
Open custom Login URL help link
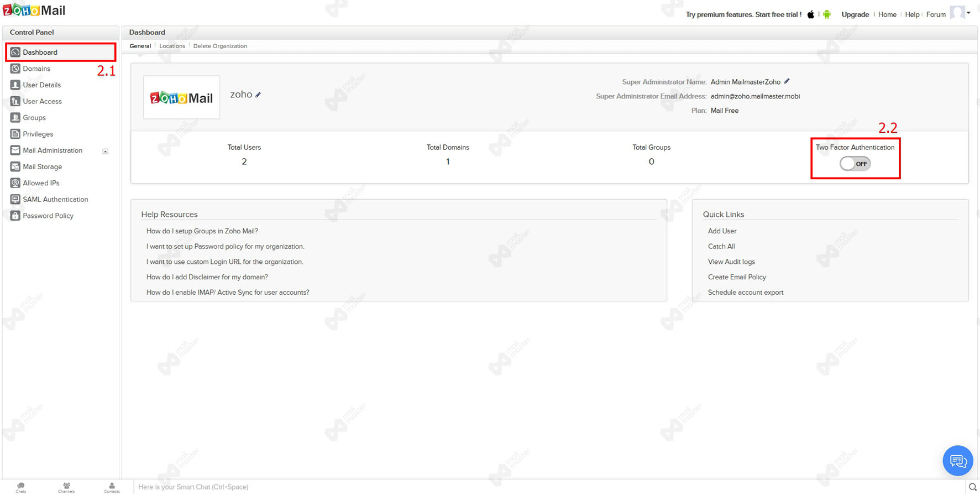tap(225, 262)
